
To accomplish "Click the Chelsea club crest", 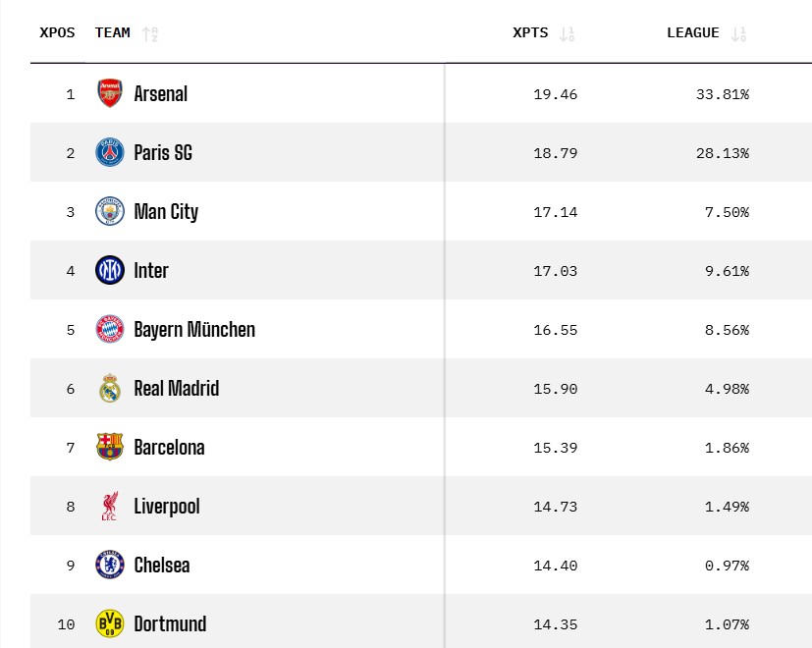I will [110, 566].
